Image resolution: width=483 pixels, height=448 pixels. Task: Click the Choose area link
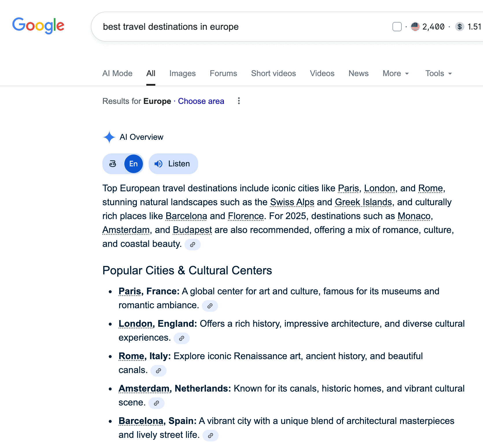(201, 101)
